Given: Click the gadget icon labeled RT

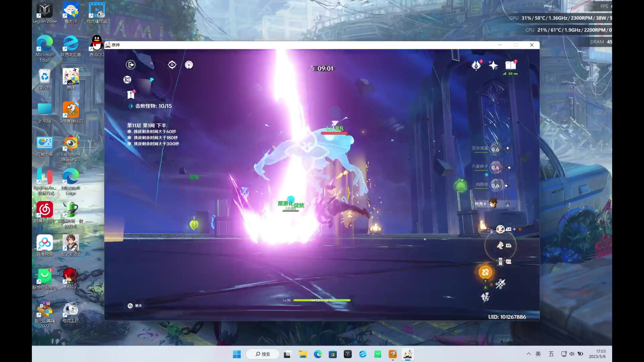Looking at the screenshot, I should pyautogui.click(x=501, y=261).
